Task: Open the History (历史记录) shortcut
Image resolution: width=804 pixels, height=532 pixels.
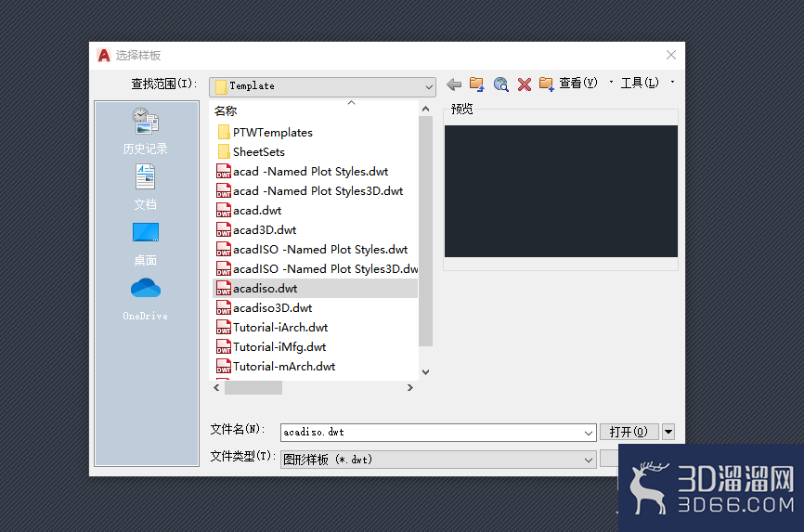Action: [146, 131]
